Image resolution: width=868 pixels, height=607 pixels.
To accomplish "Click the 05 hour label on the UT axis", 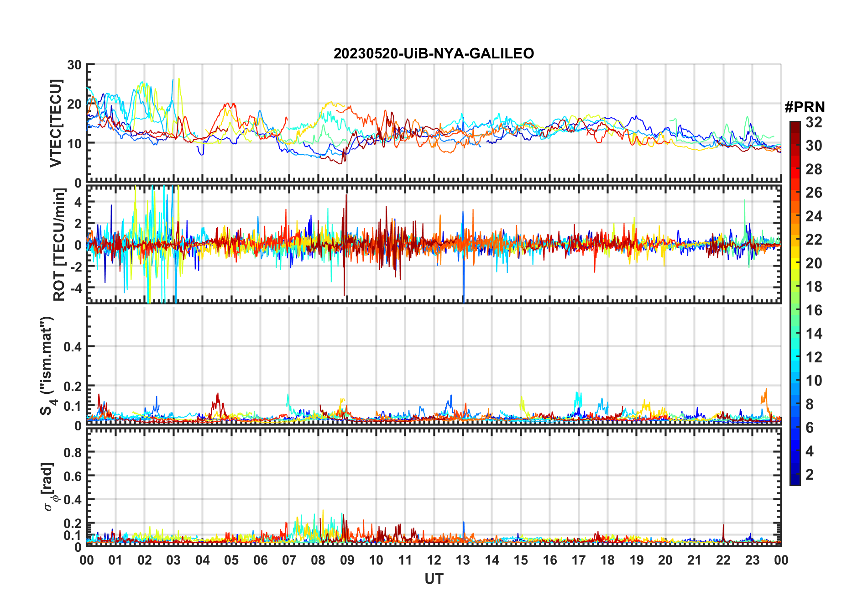I will pyautogui.click(x=231, y=560).
